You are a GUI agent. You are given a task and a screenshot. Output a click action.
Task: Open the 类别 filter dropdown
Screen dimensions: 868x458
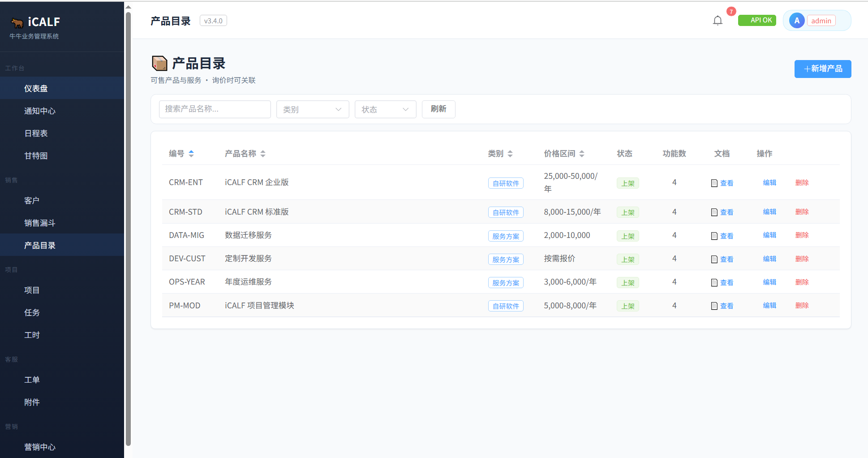click(313, 109)
